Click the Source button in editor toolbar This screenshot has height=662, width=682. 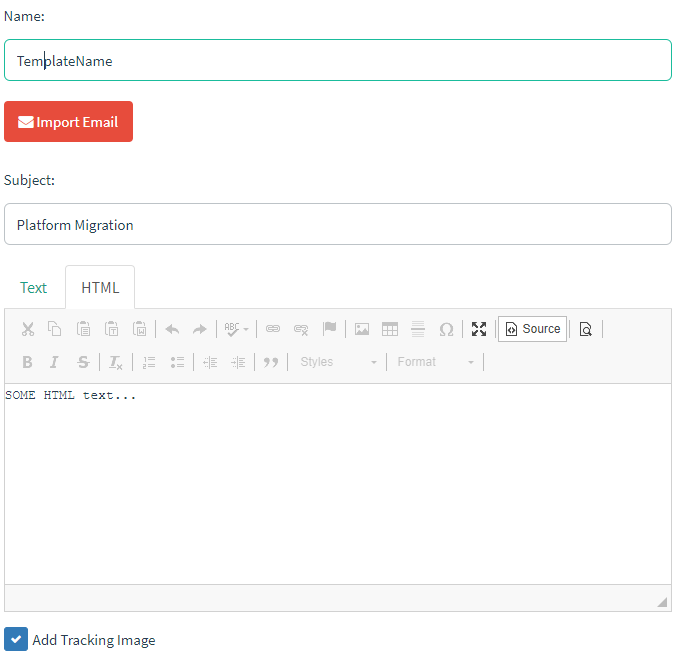click(x=532, y=329)
